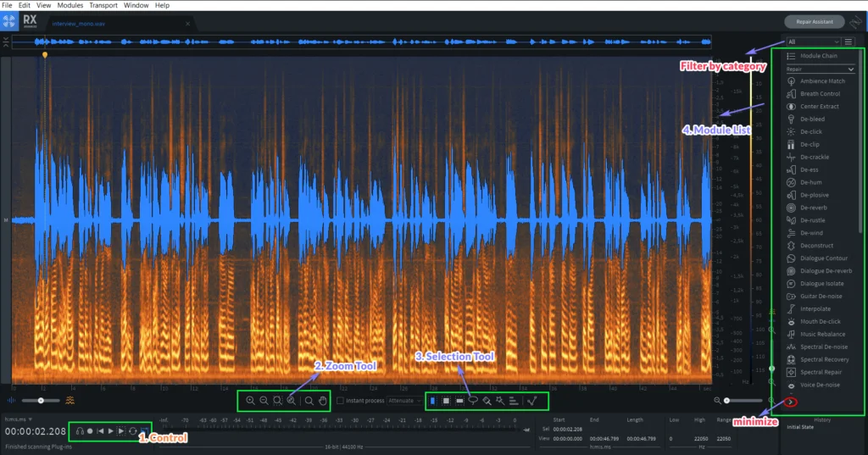Open the All module category filter dropdown
The width and height of the screenshot is (868, 455).
813,42
